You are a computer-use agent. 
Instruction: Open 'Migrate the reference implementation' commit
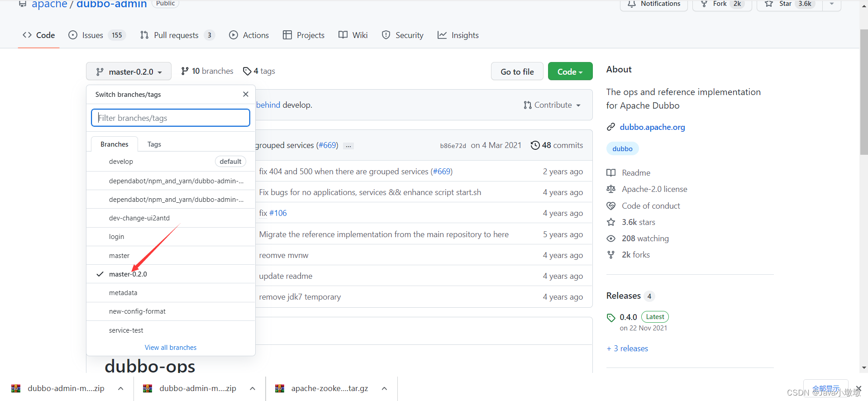coord(384,234)
